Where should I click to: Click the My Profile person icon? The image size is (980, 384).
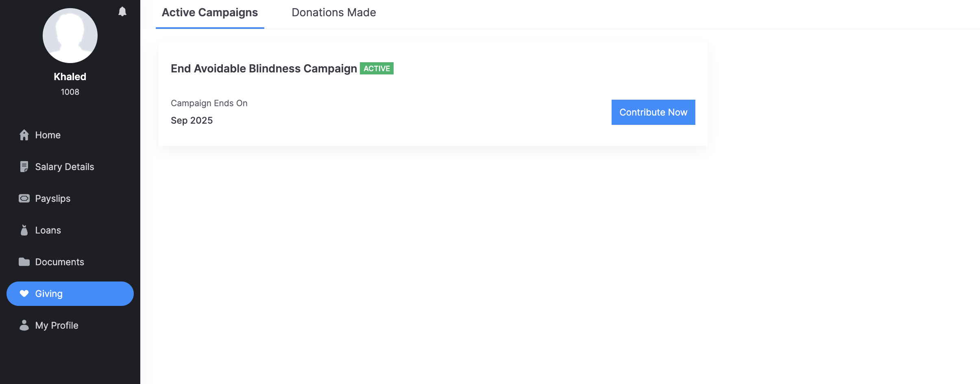(x=24, y=325)
